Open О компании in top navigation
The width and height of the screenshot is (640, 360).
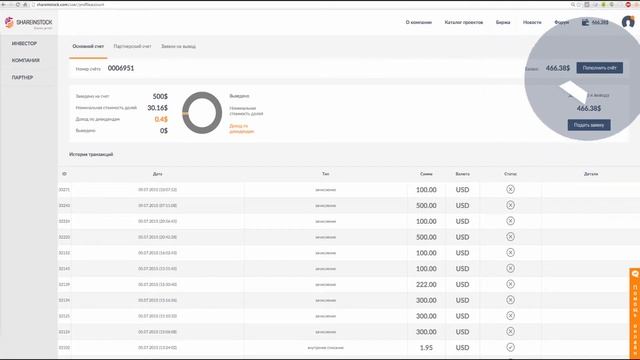click(x=419, y=22)
